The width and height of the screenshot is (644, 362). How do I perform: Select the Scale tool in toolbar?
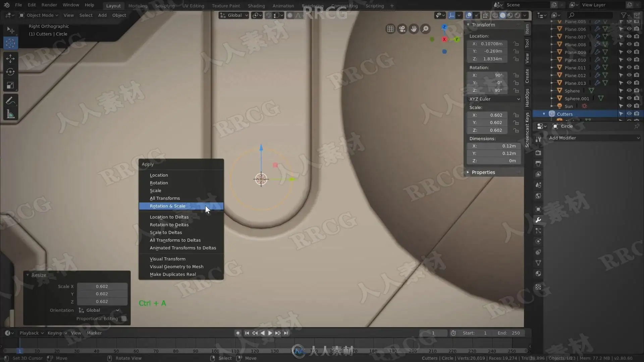(10, 85)
